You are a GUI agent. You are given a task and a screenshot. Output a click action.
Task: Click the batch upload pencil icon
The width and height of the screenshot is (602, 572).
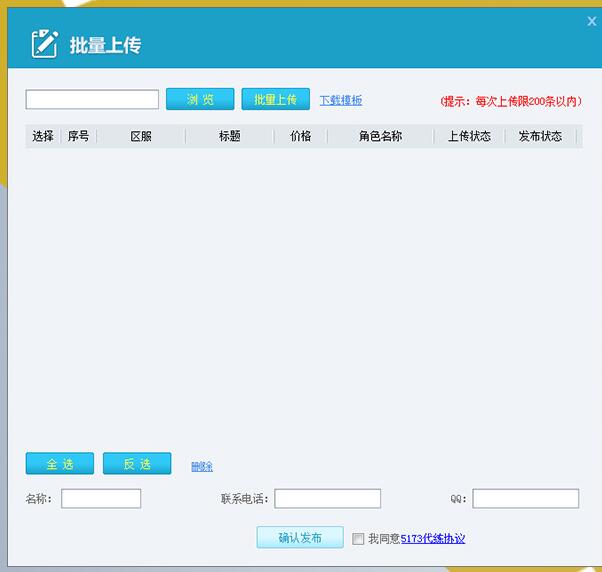coord(45,43)
